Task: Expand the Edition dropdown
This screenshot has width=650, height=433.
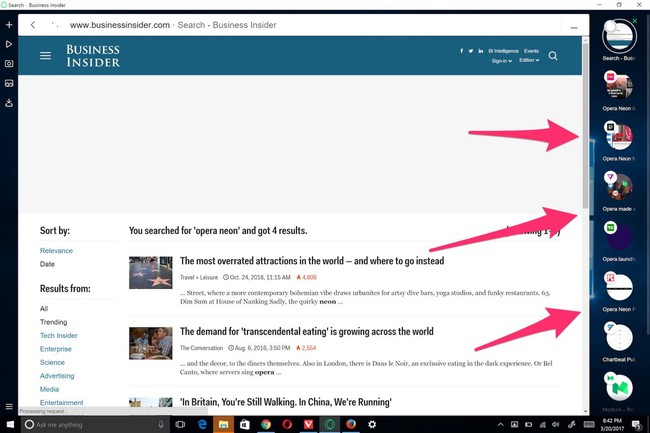Action: (x=529, y=60)
